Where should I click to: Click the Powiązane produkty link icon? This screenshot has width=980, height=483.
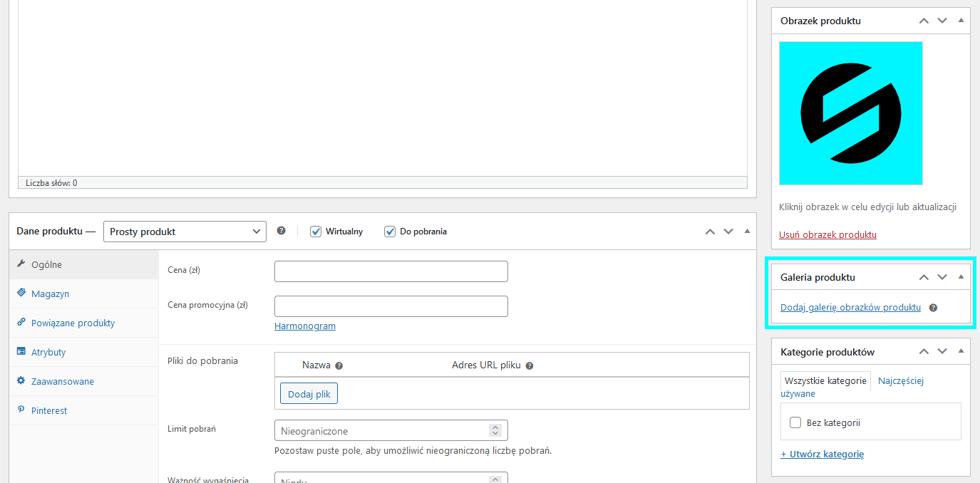pyautogui.click(x=21, y=323)
